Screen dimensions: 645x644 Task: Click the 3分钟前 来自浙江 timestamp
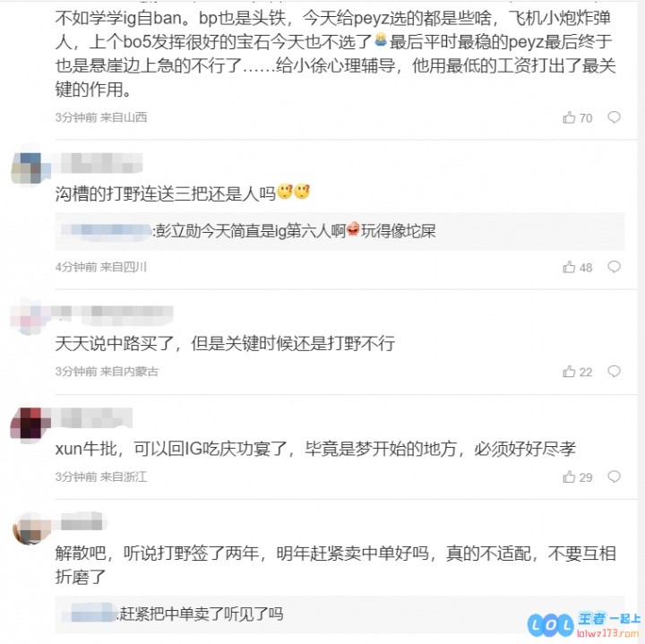101,477
